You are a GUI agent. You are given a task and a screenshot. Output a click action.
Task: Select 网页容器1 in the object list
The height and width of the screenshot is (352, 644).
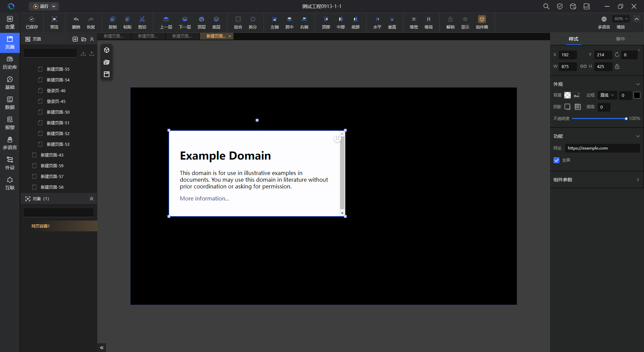(59, 226)
